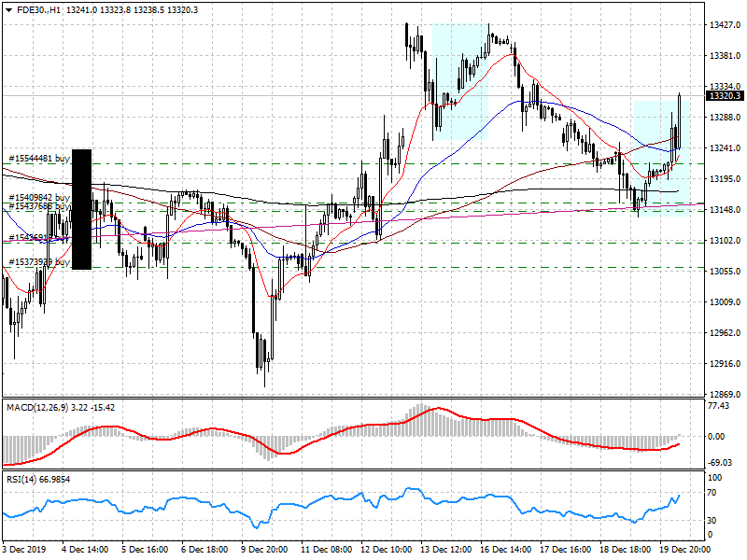The width and height of the screenshot is (747, 560).
Task: Click the 13427.0 price scale label
Action: [x=725, y=25]
